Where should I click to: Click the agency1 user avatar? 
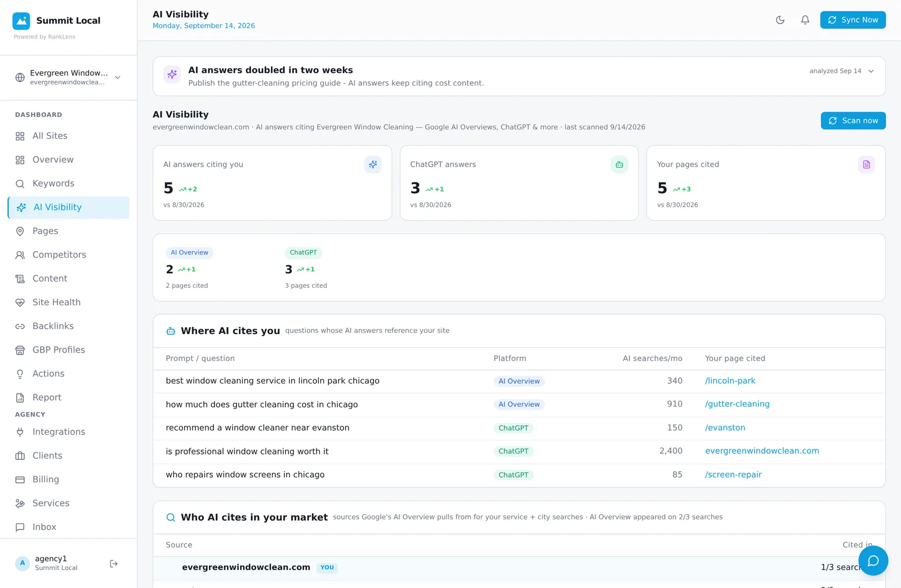[23, 563]
